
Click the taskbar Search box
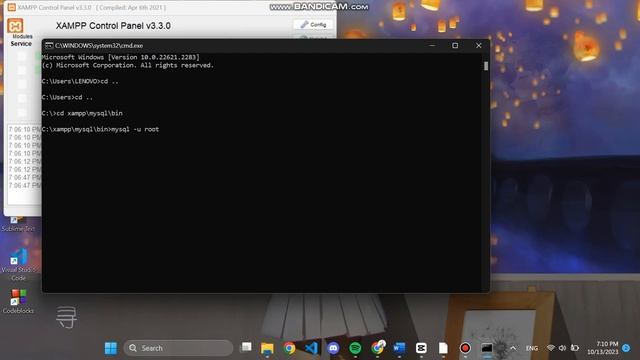[x=178, y=348]
